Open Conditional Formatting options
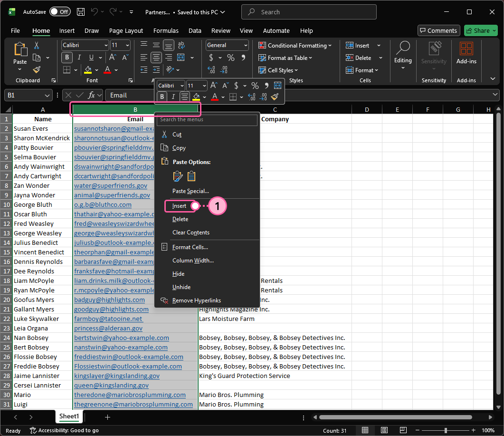Image resolution: width=504 pixels, height=436 pixels. pyautogui.click(x=295, y=45)
